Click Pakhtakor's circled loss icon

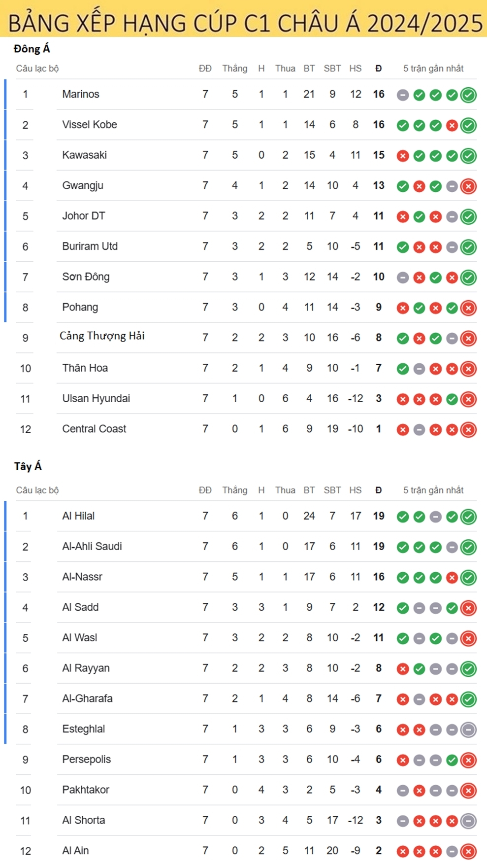[x=468, y=791]
